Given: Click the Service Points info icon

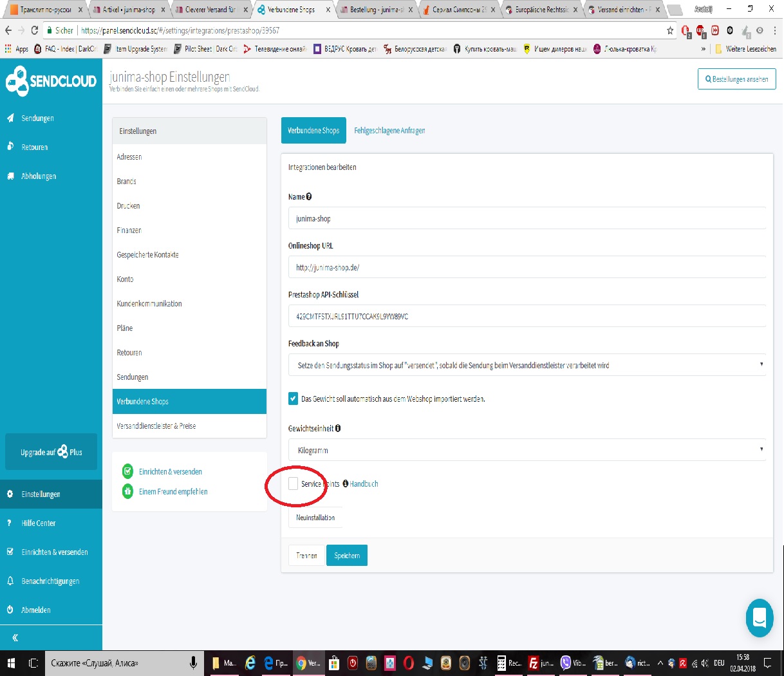Looking at the screenshot, I should tap(346, 484).
